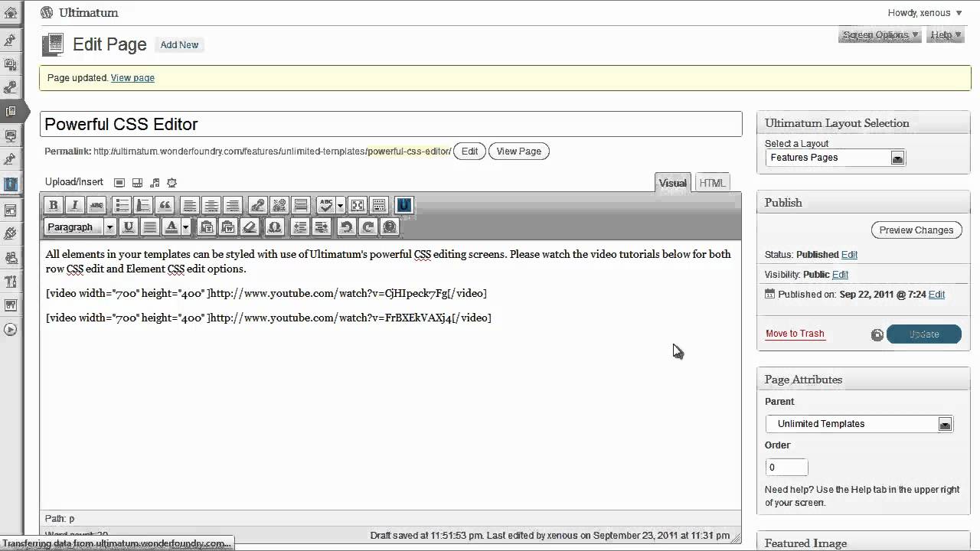Screen dimensions: 980x551
Task: Open Users in the admin sidebar
Action: tap(11, 258)
